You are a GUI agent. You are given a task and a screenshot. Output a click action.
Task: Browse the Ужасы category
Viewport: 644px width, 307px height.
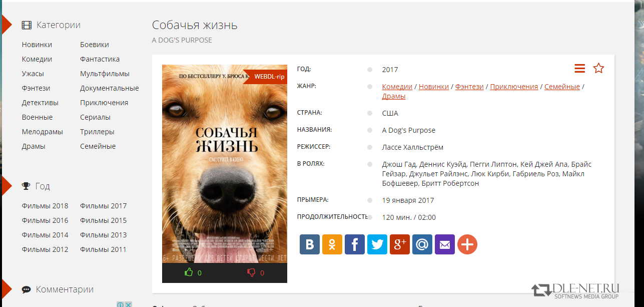coord(33,74)
